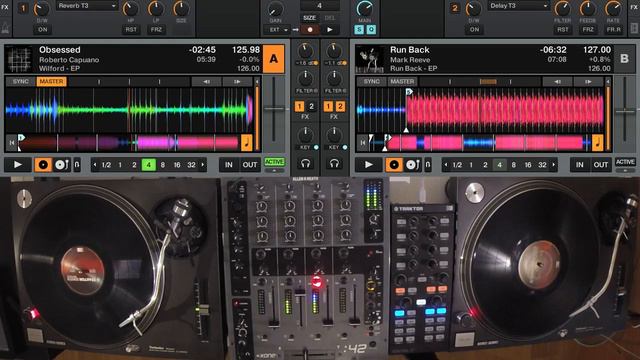
Task: Select loop size 2 on Deck B
Action: tap(485, 165)
